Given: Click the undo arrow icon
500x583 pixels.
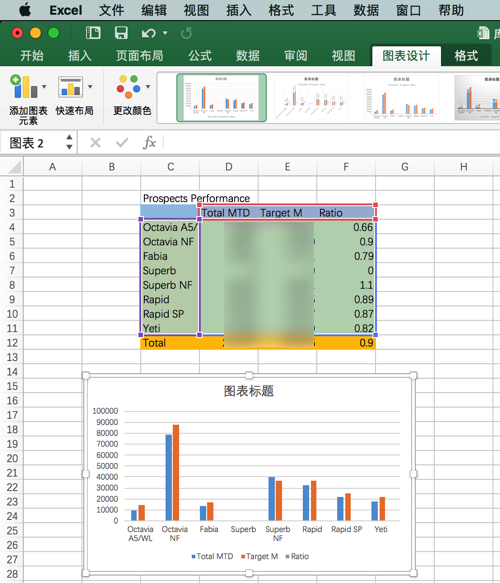Looking at the screenshot, I should tap(149, 33).
